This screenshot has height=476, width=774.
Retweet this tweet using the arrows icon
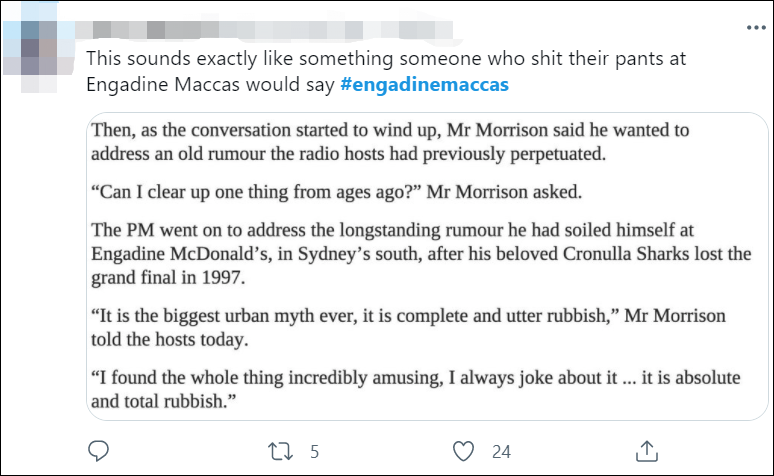(283, 449)
